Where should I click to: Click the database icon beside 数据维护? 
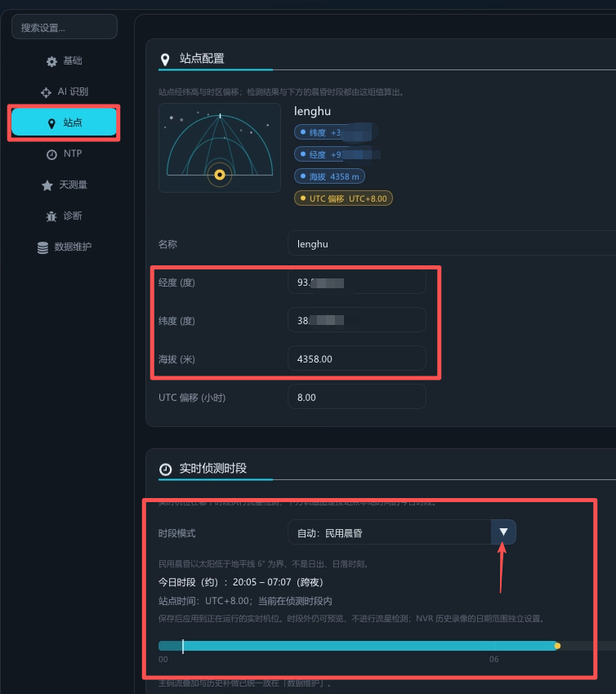(x=42, y=247)
